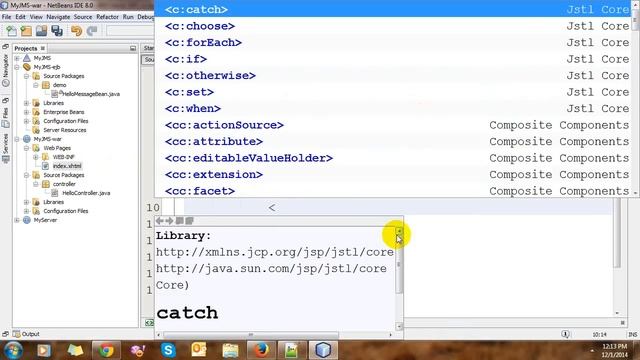Click the Redo toolbar icon

(92, 31)
